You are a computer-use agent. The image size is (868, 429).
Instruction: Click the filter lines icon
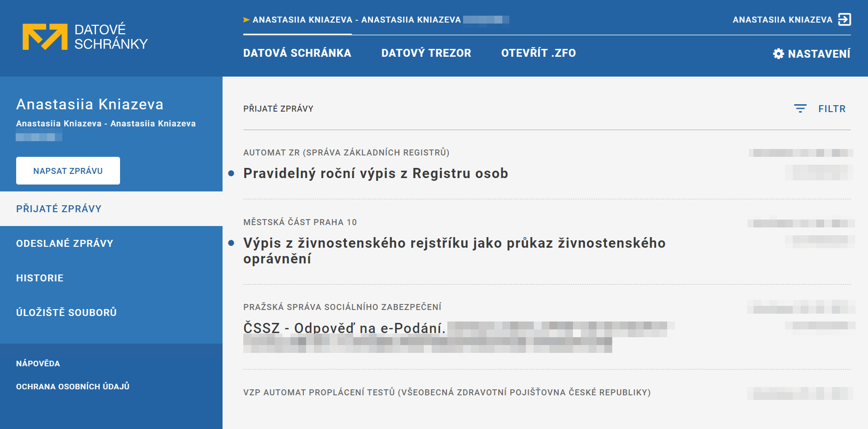click(800, 108)
